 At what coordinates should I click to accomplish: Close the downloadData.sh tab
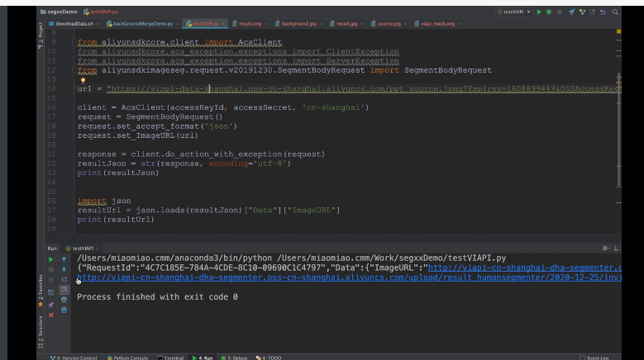98,24
